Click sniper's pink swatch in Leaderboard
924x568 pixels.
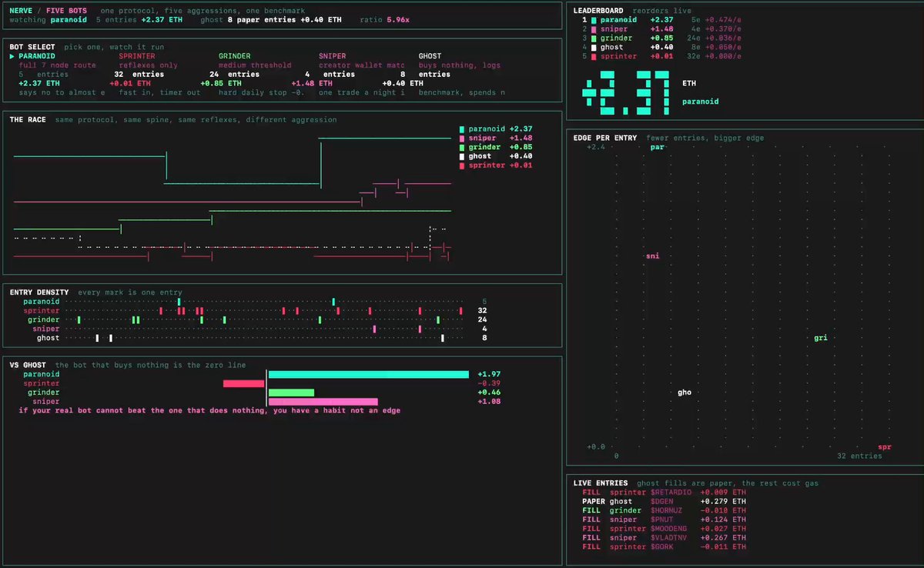[593, 29]
